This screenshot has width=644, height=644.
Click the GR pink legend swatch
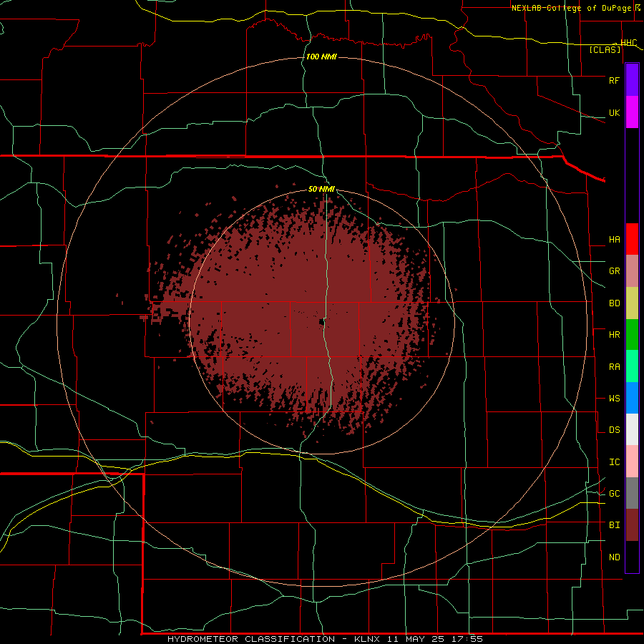632,271
